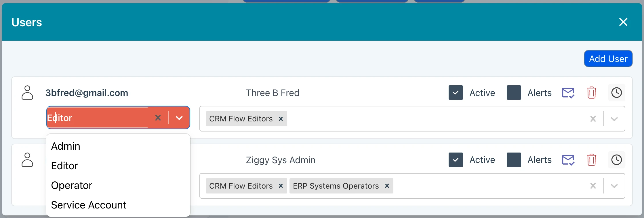The image size is (644, 218).
Task: Click the email icon for Three B Fred
Action: pyautogui.click(x=568, y=93)
